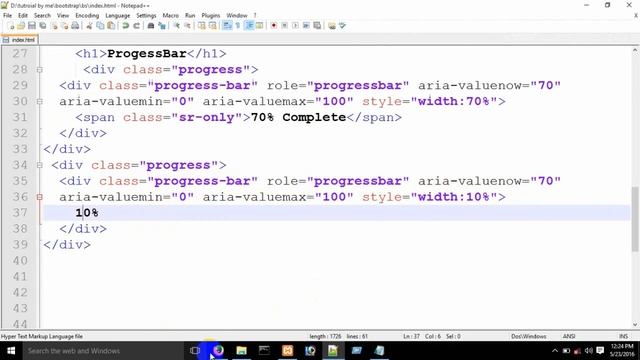Open the File menu

click(x=7, y=16)
